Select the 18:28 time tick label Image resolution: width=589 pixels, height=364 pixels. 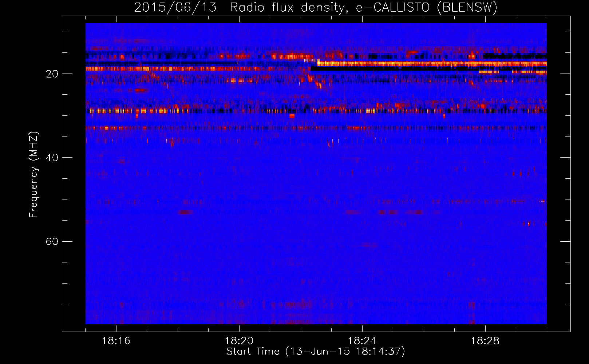click(485, 341)
